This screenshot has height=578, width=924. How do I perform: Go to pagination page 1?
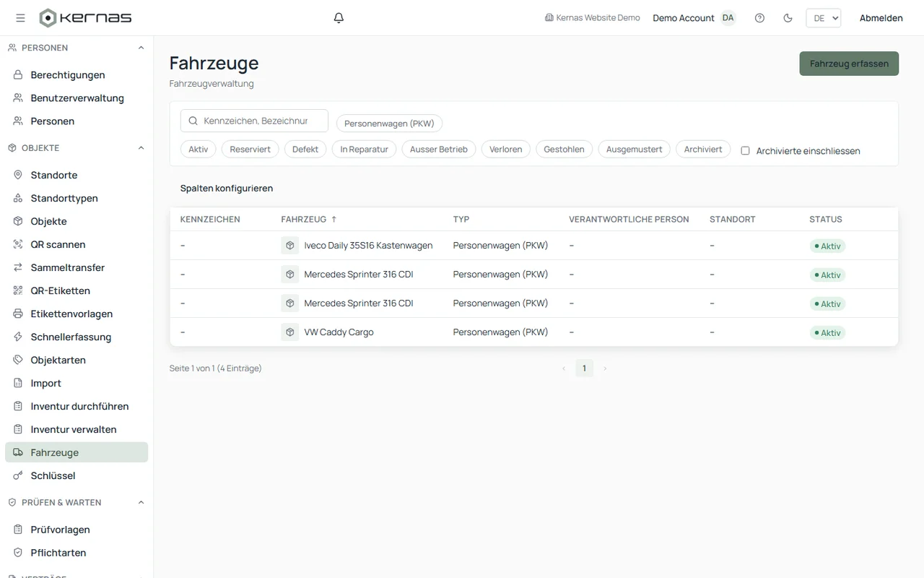point(584,368)
